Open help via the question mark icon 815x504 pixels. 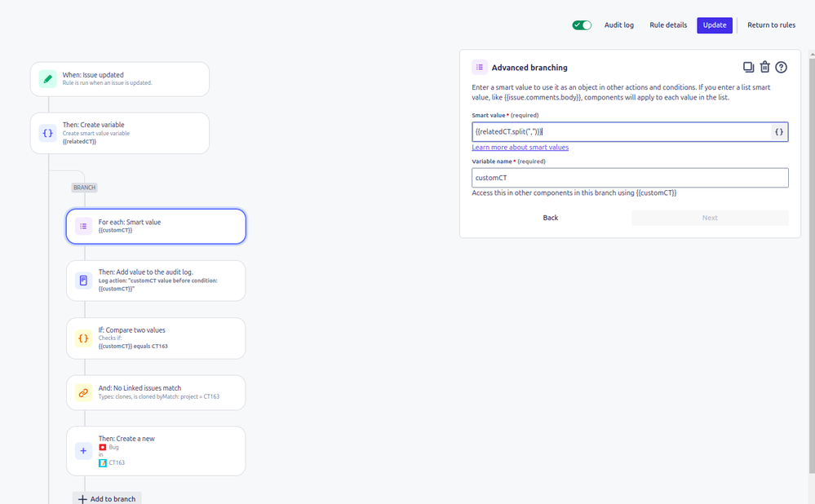click(x=781, y=67)
